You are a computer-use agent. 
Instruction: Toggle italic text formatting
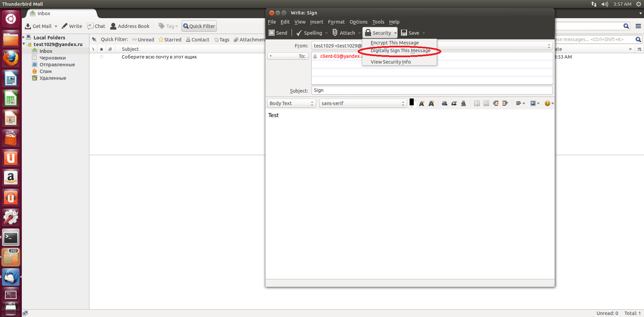click(x=454, y=103)
